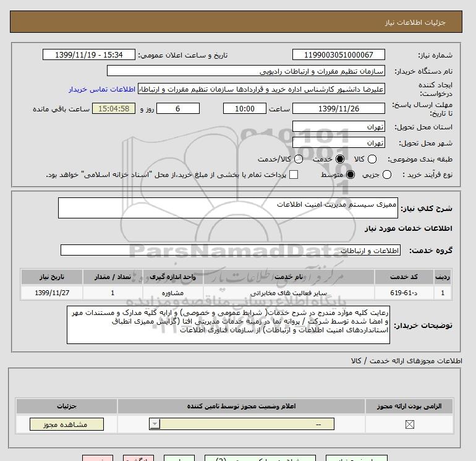Choose متوسط purchase process type

pyautogui.click(x=351, y=174)
